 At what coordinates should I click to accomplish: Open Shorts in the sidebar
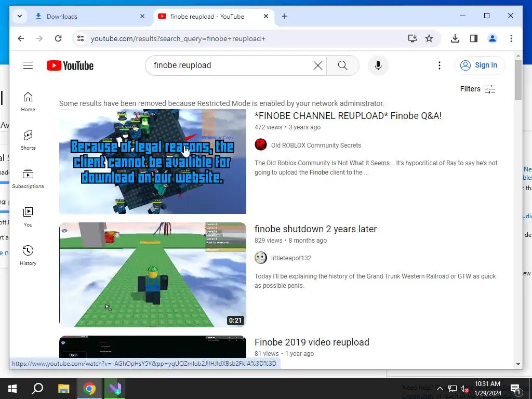tap(28, 140)
